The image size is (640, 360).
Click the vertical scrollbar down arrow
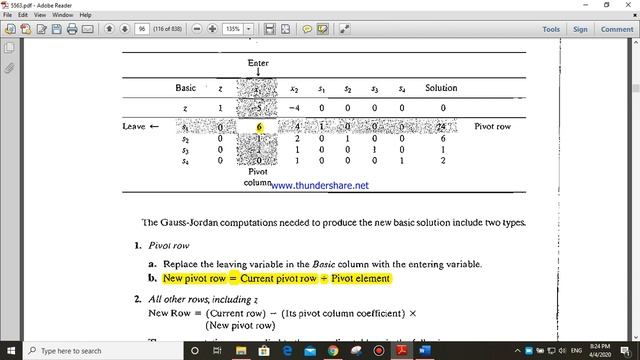click(x=636, y=338)
